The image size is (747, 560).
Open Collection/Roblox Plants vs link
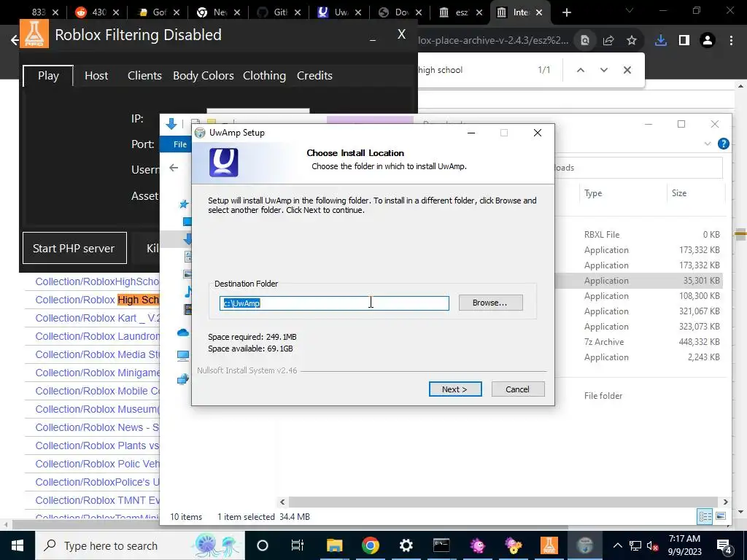(x=97, y=446)
